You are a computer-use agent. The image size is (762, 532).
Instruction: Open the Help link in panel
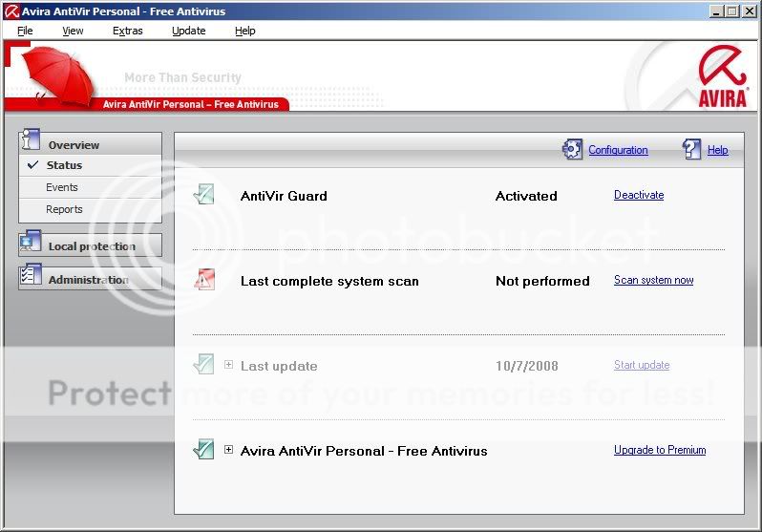click(x=718, y=150)
